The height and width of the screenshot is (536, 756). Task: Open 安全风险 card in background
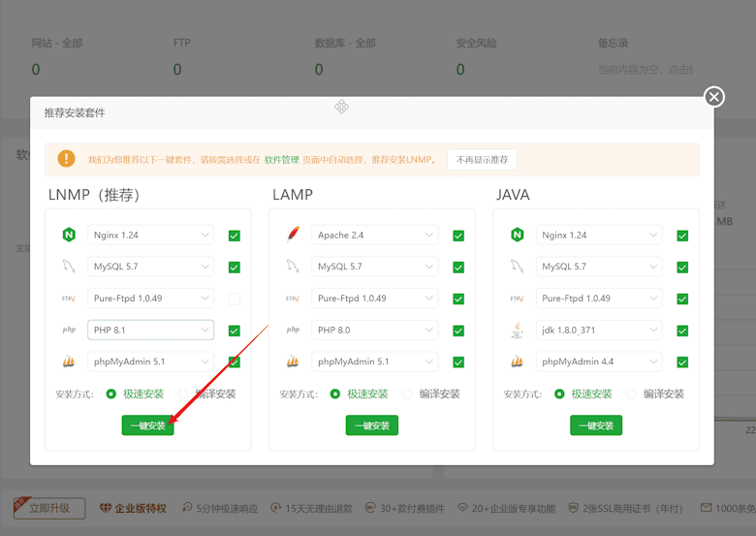503,58
